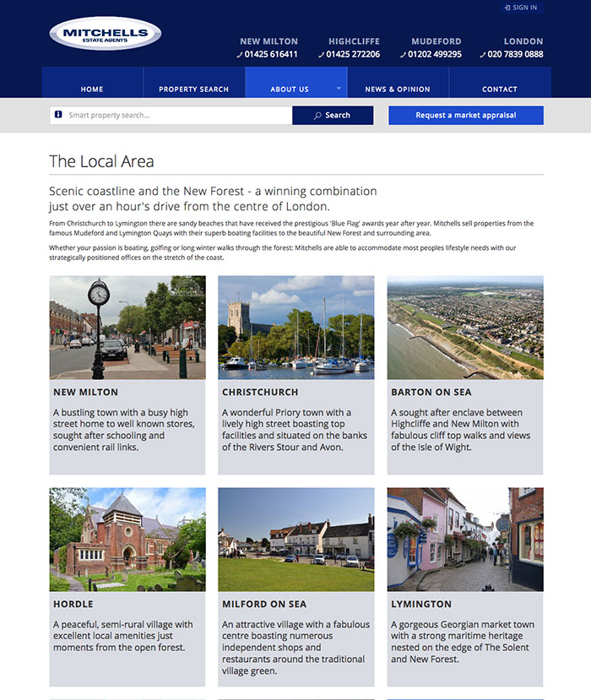Screen dimensions: 591x700
Task: Click 'A wonderful Priory town' description
Action: 295,430
